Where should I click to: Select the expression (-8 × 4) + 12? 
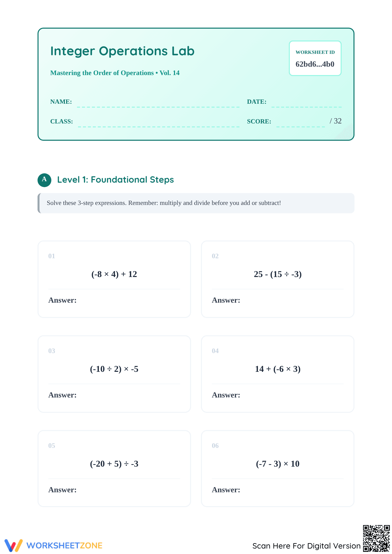114,274
